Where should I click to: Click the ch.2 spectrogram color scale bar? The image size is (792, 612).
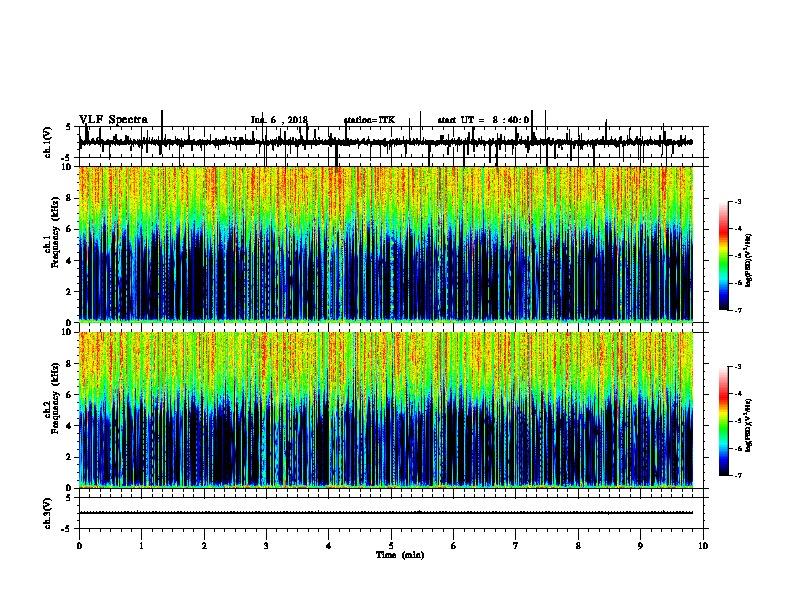point(723,421)
